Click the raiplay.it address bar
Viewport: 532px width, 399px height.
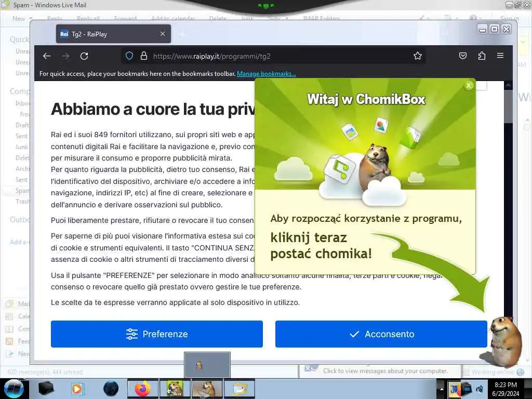[x=273, y=56]
